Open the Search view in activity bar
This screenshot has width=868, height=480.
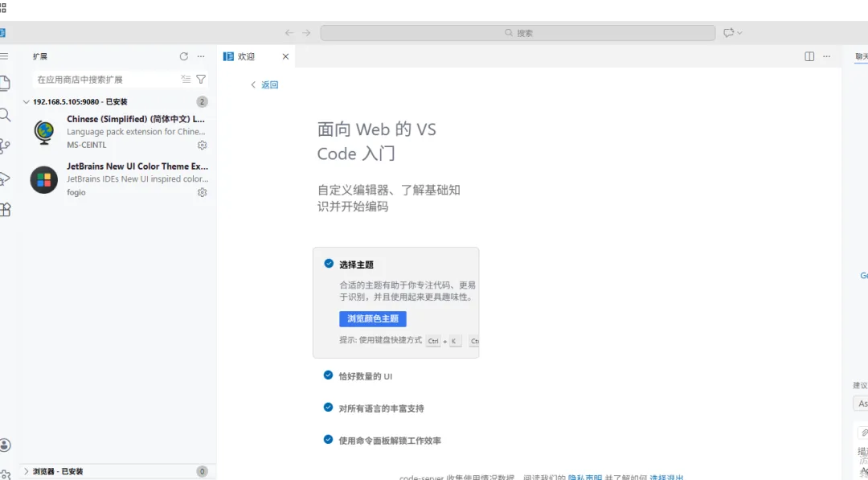(x=5, y=115)
